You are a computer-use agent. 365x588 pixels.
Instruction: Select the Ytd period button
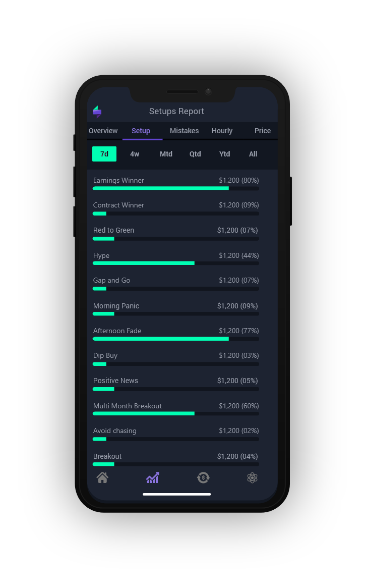pos(224,154)
